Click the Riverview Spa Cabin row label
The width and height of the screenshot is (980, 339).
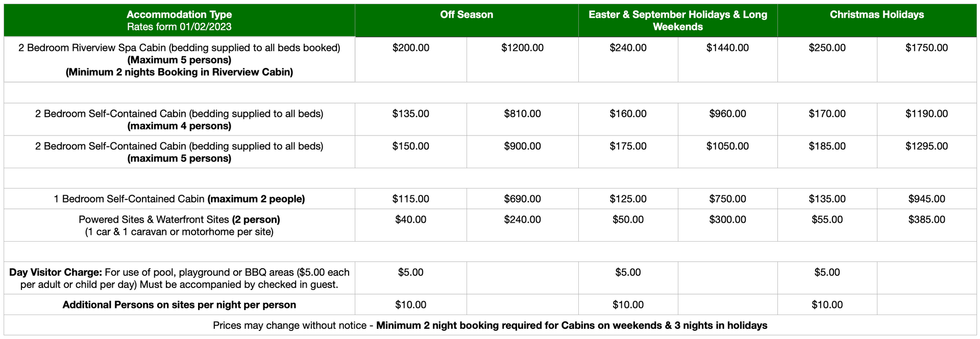179,60
